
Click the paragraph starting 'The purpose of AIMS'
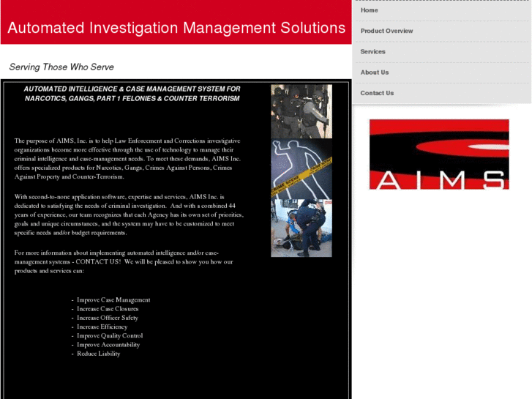click(127, 159)
